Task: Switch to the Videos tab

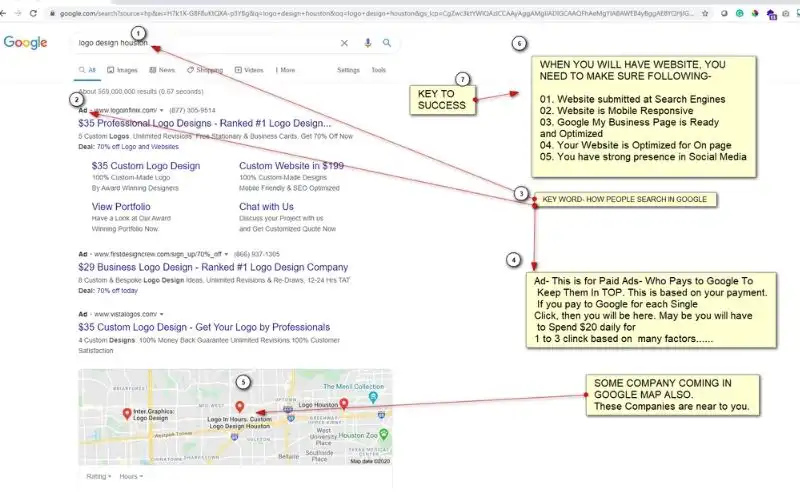Action: click(x=249, y=70)
